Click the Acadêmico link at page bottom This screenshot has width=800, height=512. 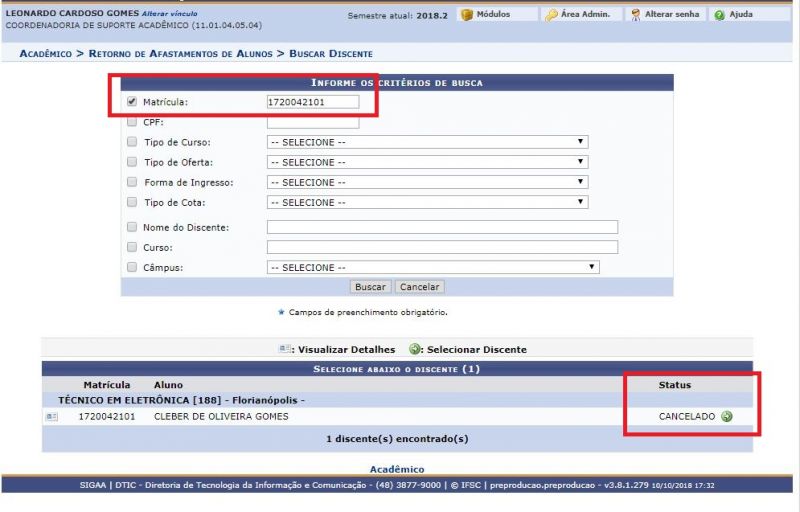pyautogui.click(x=397, y=469)
